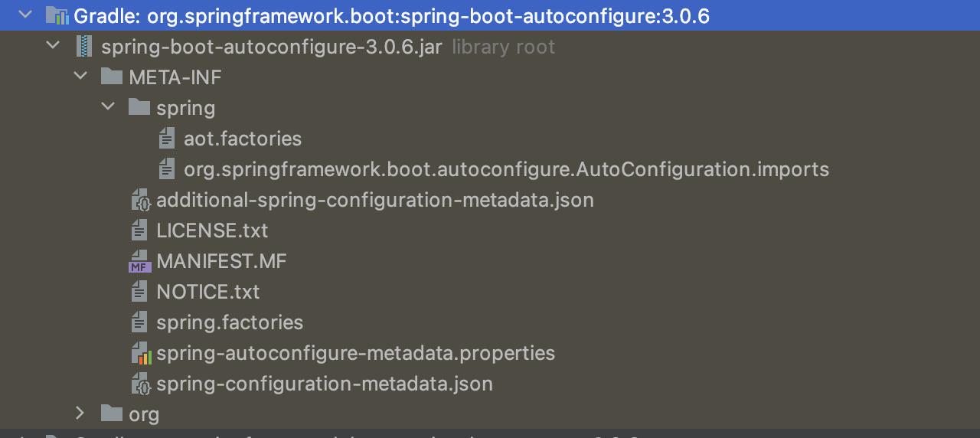Click the Gradle library chart icon
This screenshot has height=438, width=980.
[x=57, y=15]
